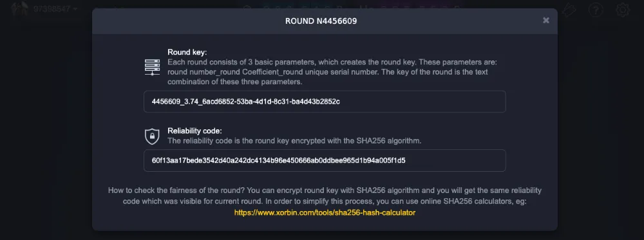Close the Round N4456609 dialog
Image resolution: width=644 pixels, height=240 pixels.
[546, 20]
